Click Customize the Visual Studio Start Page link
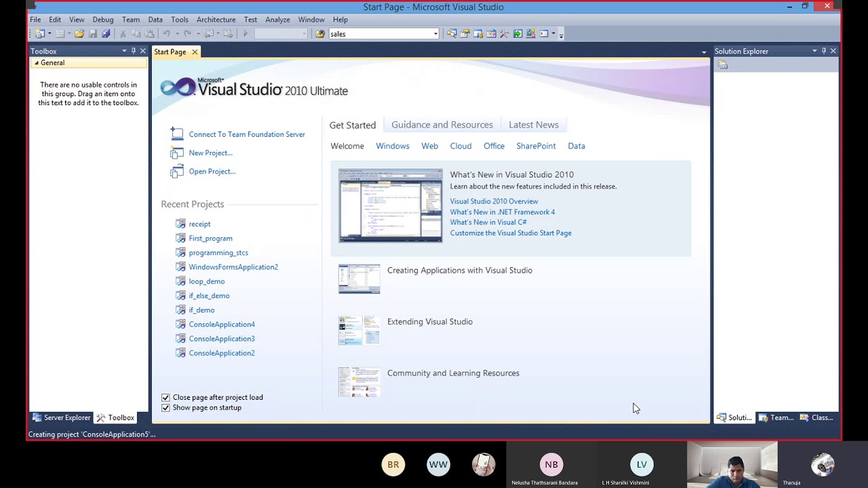This screenshot has width=868, height=488. [x=511, y=233]
